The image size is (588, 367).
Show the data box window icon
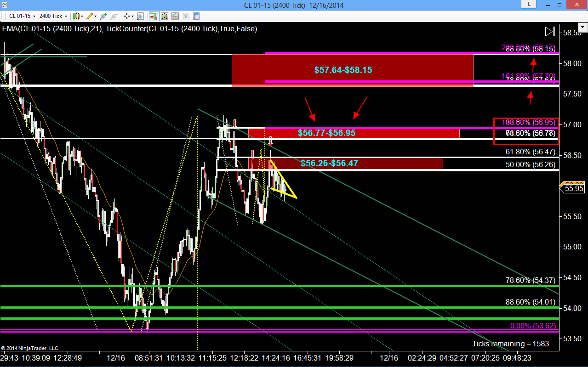140,16
